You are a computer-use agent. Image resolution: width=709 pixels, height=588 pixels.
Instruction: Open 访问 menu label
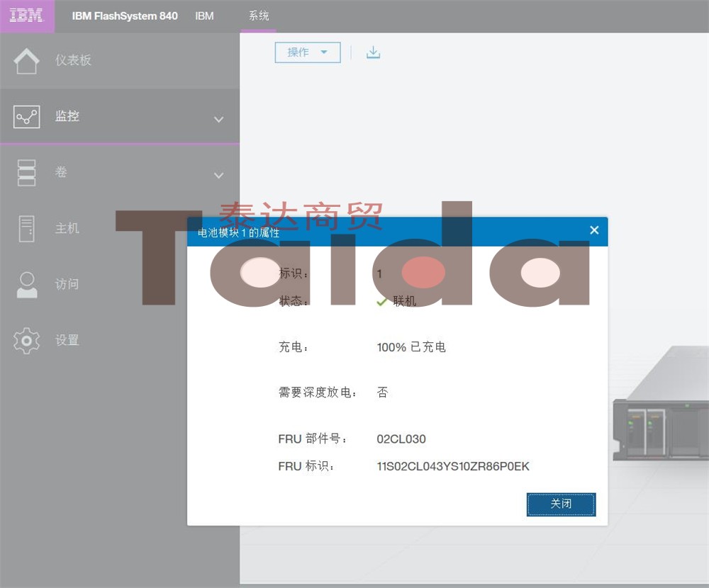click(67, 284)
